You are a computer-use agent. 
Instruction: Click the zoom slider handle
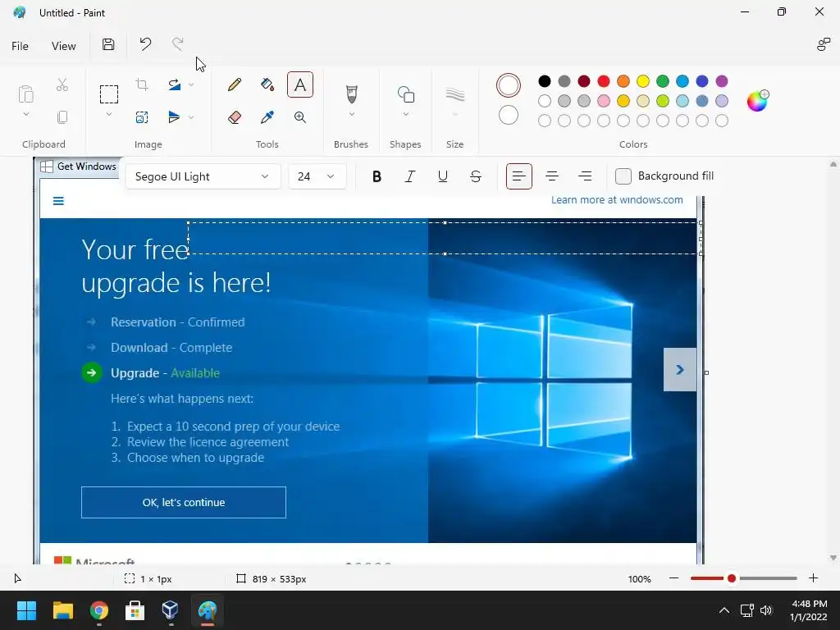pos(731,578)
